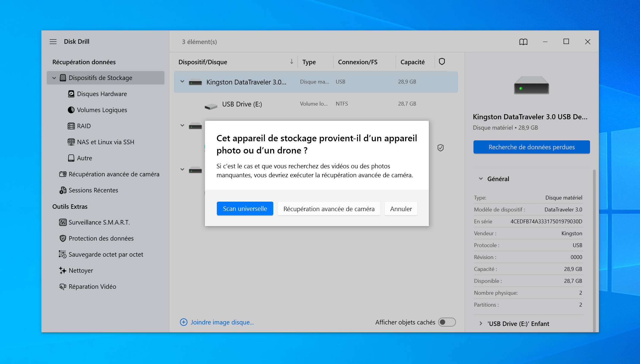The image size is (640, 364).
Task: Click the plus icon for Joindre image disque
Action: [184, 322]
